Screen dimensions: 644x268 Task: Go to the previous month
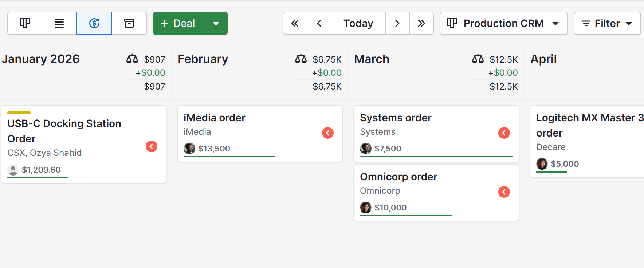319,23
